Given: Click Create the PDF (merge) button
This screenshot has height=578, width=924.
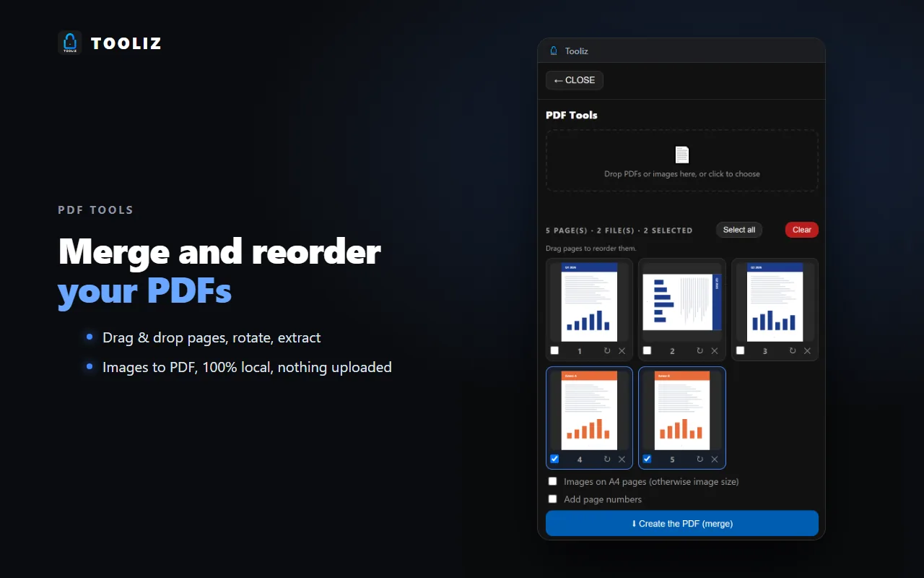Looking at the screenshot, I should [682, 524].
